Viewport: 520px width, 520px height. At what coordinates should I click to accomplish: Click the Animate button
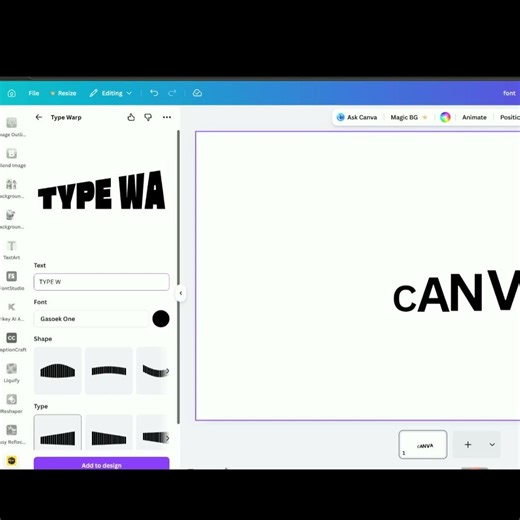pos(474,117)
